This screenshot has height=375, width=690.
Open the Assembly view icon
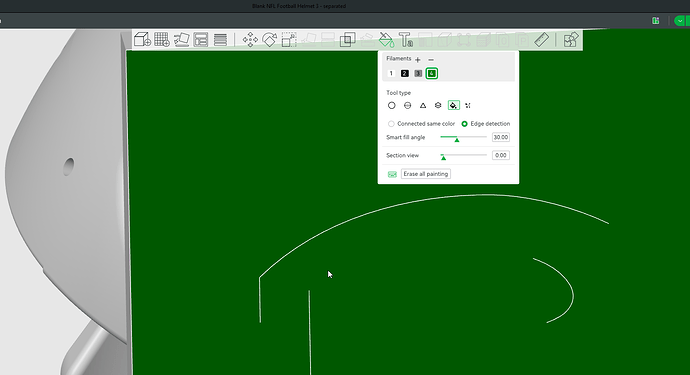(571, 40)
